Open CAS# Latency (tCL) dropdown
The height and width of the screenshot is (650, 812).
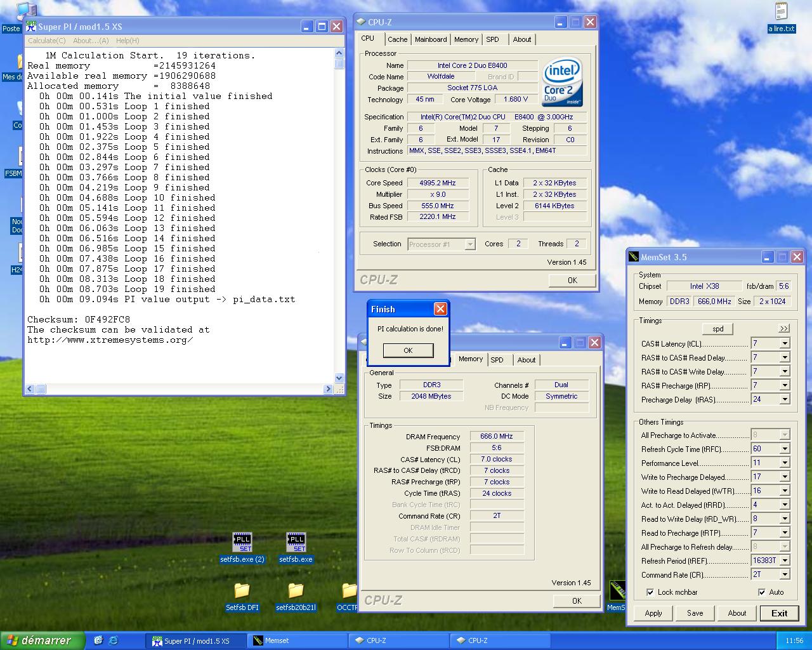(785, 343)
